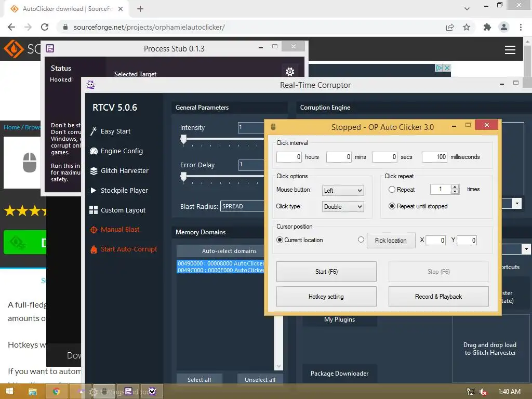Viewport: 532px width, 399px height.
Task: Click the Custom Layout grid icon
Action: [x=94, y=210]
